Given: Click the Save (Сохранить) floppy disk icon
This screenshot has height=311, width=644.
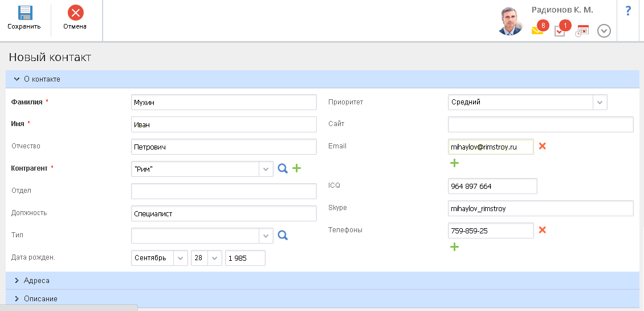Looking at the screenshot, I should 25,13.
